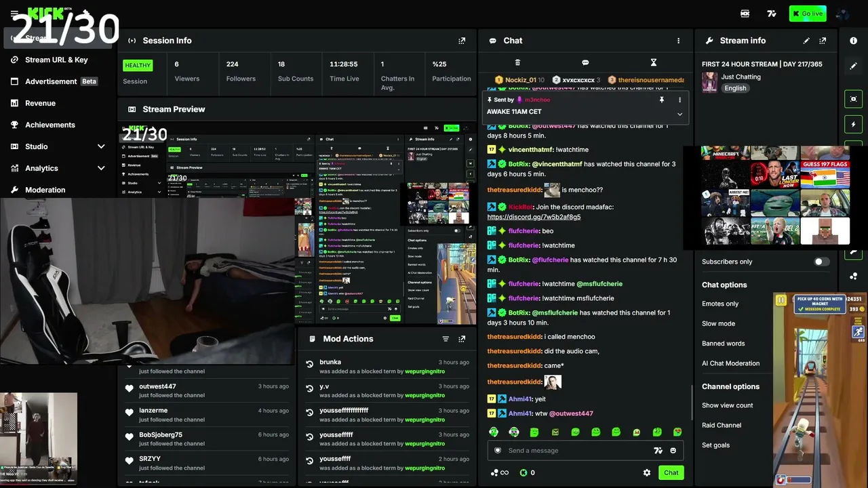This screenshot has height=488, width=868.
Task: Pop out the Session Info panel
Action: click(x=462, y=41)
